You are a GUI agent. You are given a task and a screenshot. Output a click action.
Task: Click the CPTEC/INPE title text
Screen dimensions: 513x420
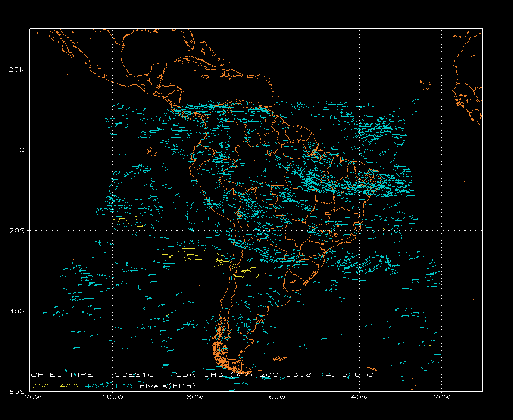[62, 374]
